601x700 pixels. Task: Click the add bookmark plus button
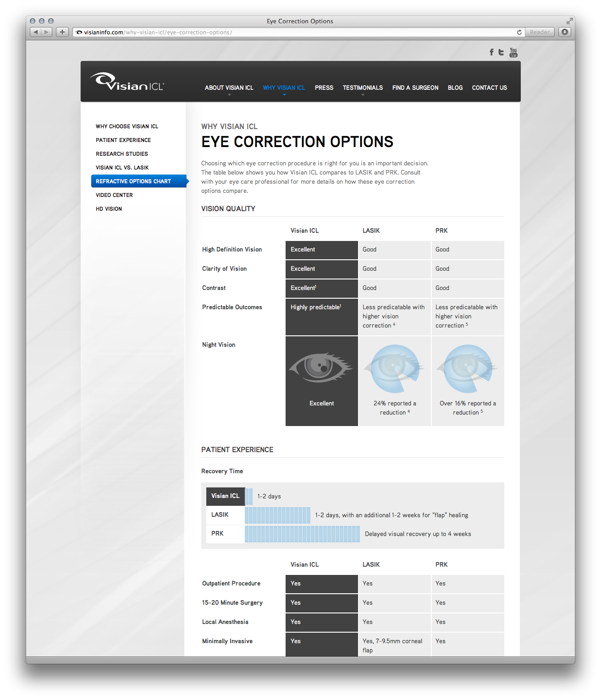[x=62, y=32]
